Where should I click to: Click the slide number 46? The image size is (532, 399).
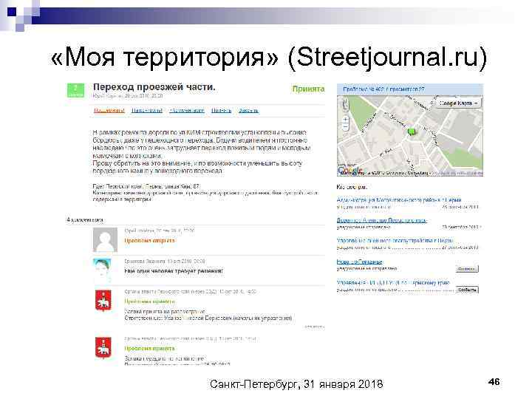pos(494,382)
